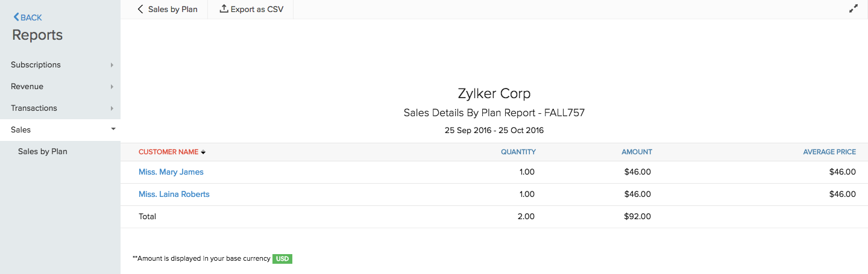Click the sort arrow beside Customer Name
This screenshot has height=274, width=868.
point(203,152)
